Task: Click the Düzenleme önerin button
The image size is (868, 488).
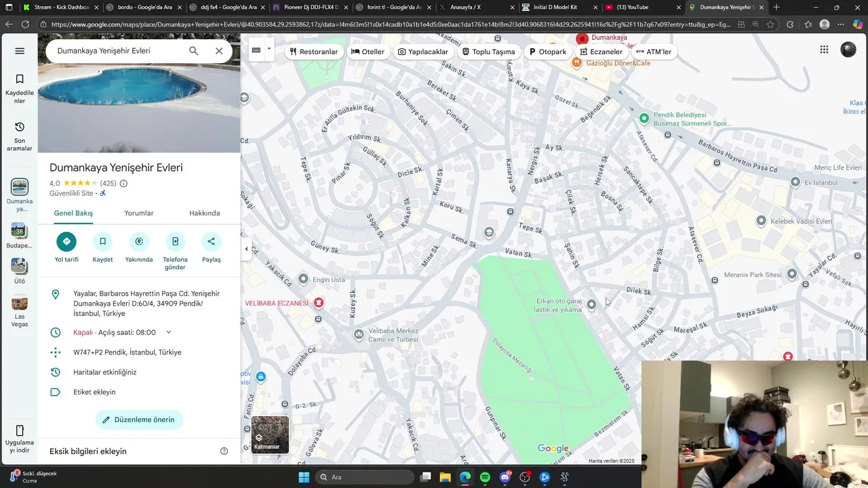Action: 139,420
